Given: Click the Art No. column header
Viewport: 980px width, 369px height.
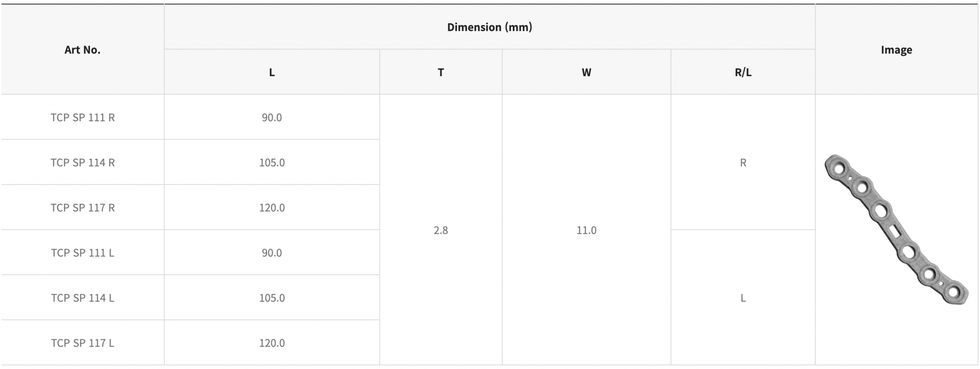Looking at the screenshot, I should point(82,50).
